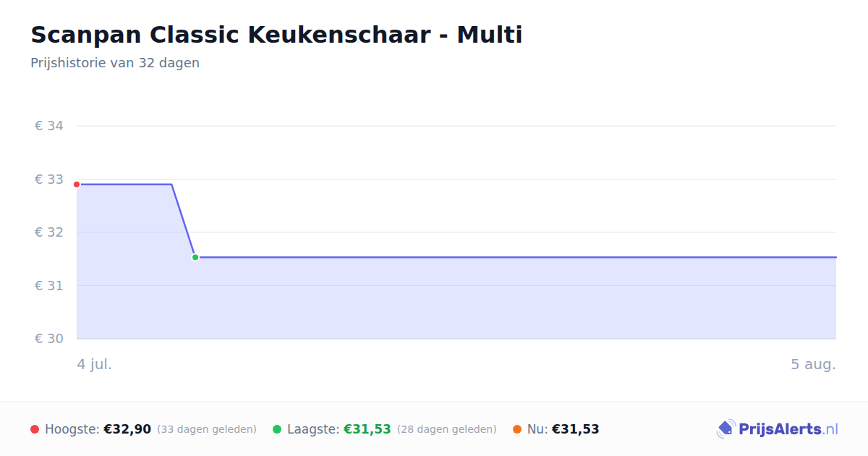
Task: Click the green lowest-price dot on chart
Action: pyautogui.click(x=195, y=257)
